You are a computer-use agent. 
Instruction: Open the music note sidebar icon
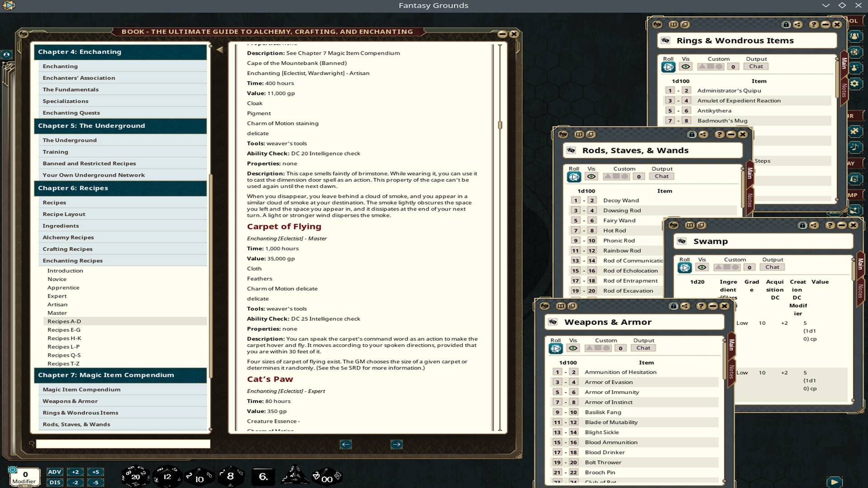click(x=854, y=147)
